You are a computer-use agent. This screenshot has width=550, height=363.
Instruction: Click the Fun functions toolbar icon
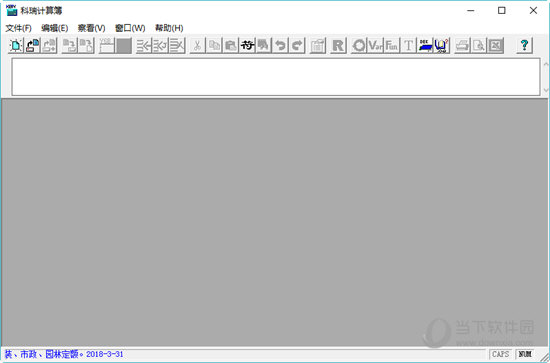pos(391,46)
